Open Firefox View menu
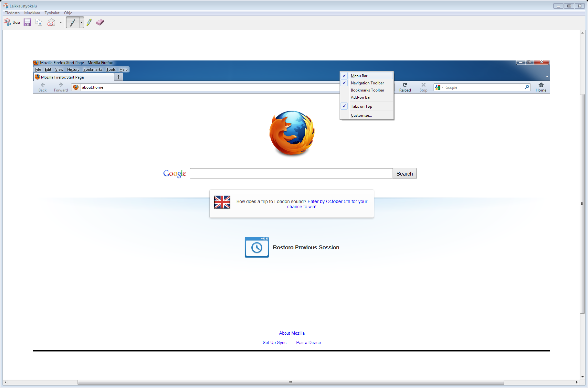 [x=59, y=70]
